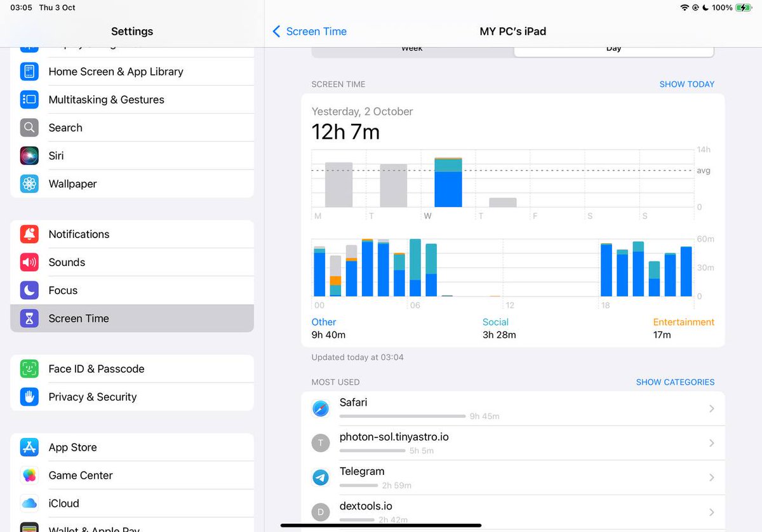This screenshot has height=532, width=762.
Task: Select Monday bar in weekly chart
Action: click(x=338, y=185)
